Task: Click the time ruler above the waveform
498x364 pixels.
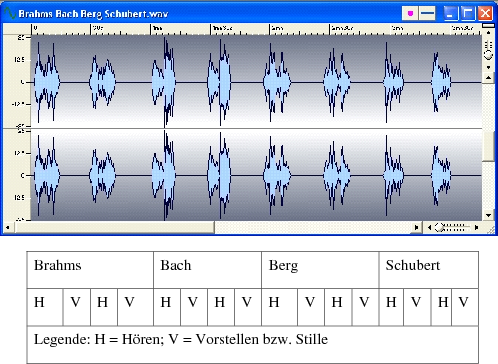Action: coord(256,29)
